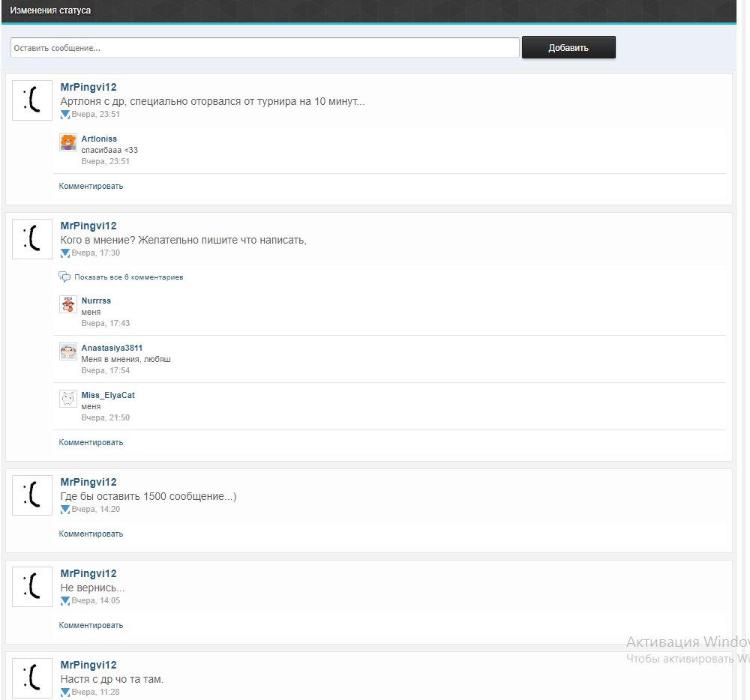Open Miss_ElyaCat profile link
750x700 pixels.
point(108,395)
